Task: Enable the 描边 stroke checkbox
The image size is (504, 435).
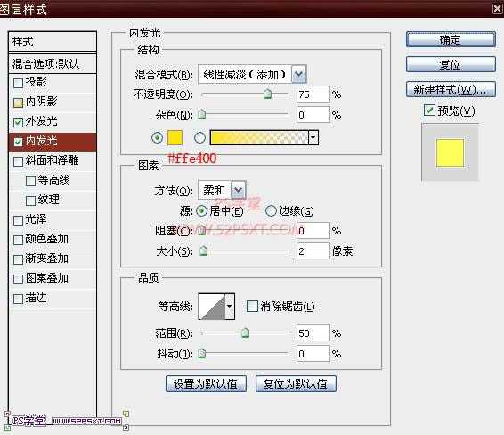Action: pyautogui.click(x=18, y=299)
